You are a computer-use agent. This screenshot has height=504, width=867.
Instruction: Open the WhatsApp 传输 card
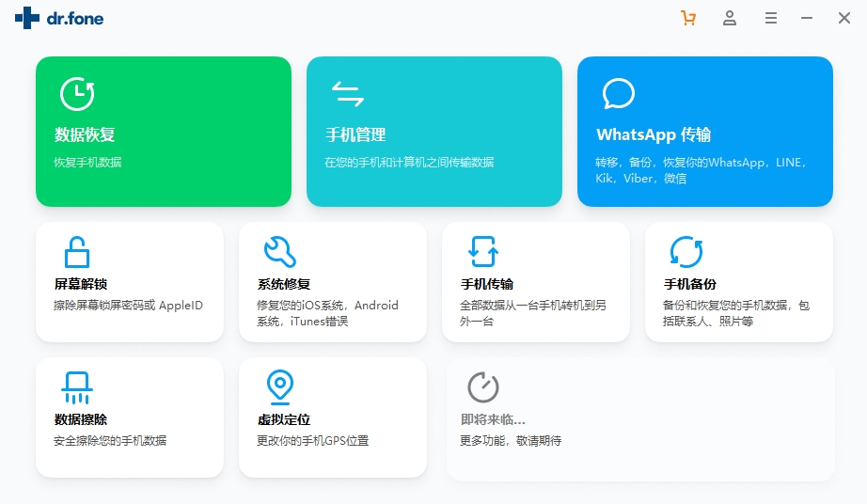pos(705,132)
